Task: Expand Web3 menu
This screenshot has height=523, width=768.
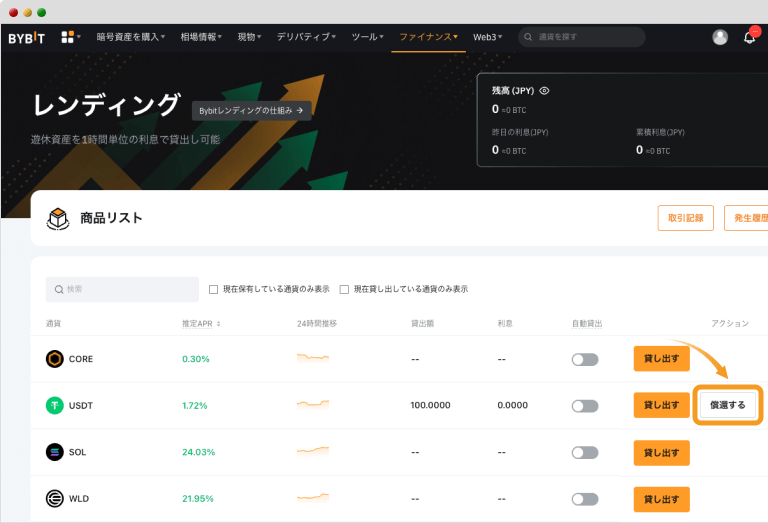Action: pos(487,37)
